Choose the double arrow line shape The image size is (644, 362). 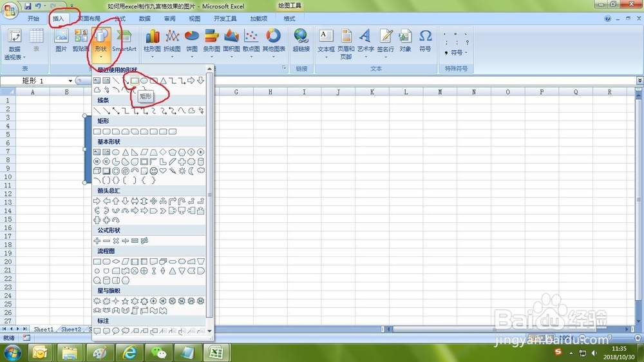click(116, 111)
